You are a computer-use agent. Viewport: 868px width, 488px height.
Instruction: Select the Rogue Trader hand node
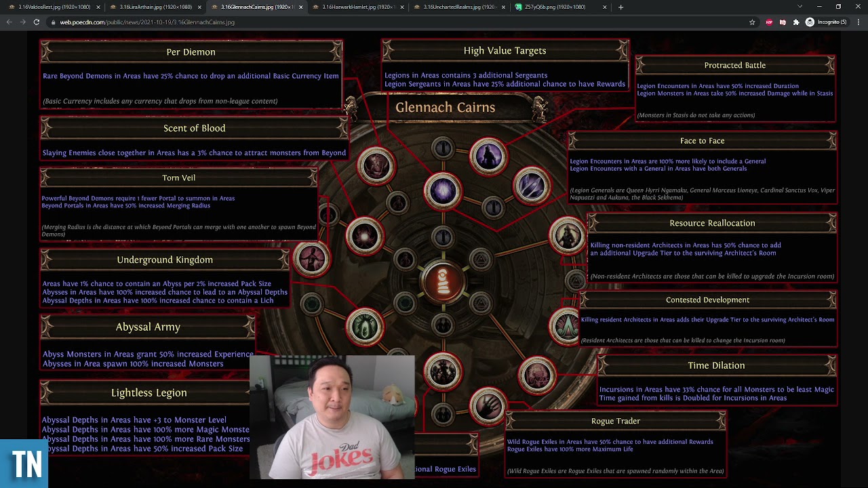pos(488,405)
